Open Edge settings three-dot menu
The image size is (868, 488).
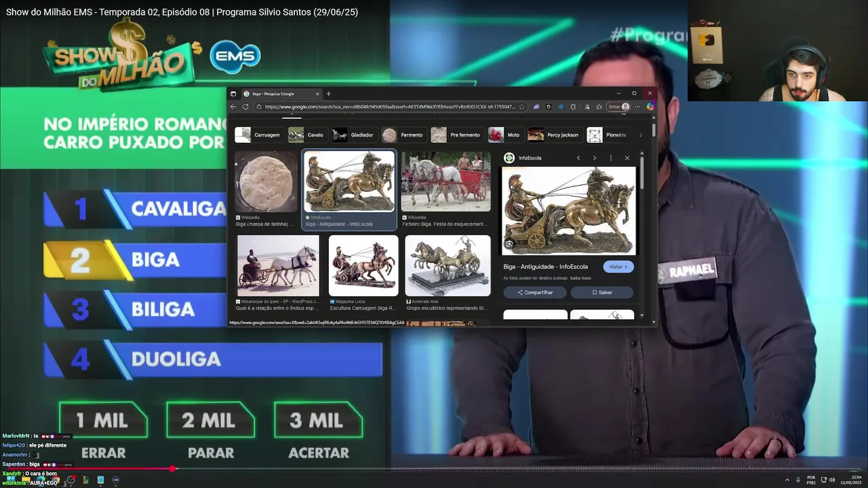pos(637,106)
